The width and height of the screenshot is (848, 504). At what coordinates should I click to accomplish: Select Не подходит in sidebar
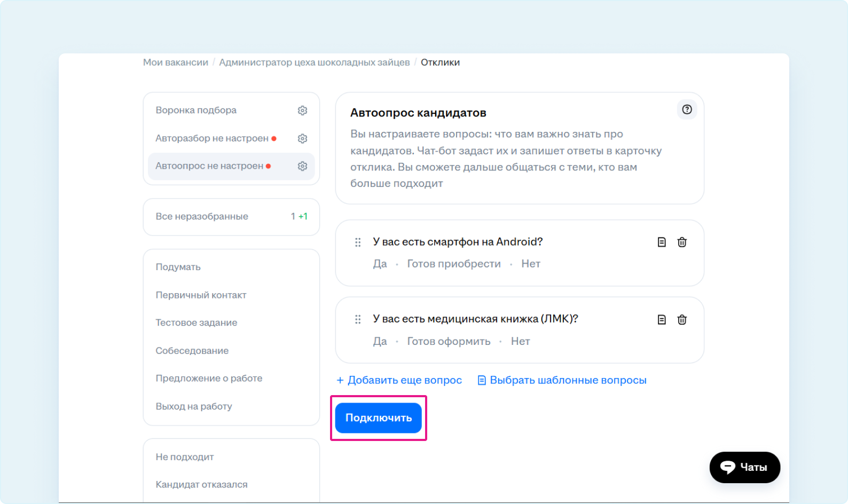(x=185, y=457)
